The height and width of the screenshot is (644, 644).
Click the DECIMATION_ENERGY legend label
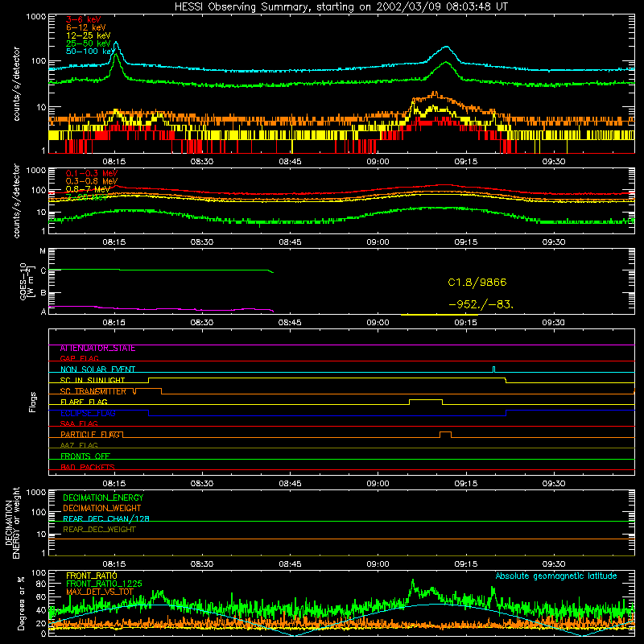click(x=103, y=497)
